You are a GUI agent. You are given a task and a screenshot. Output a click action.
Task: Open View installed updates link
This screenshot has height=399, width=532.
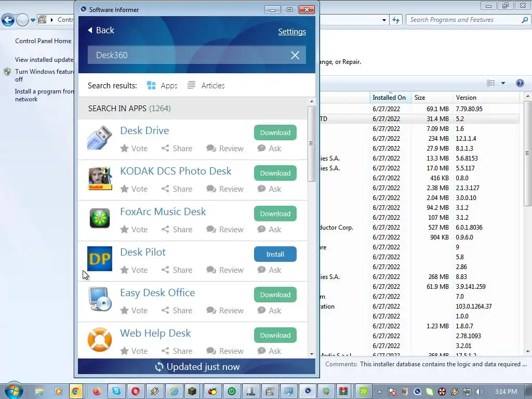click(x=44, y=60)
